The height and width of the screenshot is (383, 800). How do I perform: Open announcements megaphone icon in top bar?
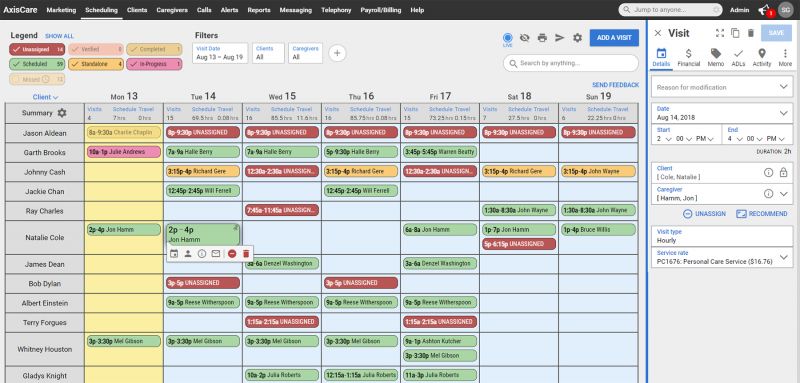(764, 10)
